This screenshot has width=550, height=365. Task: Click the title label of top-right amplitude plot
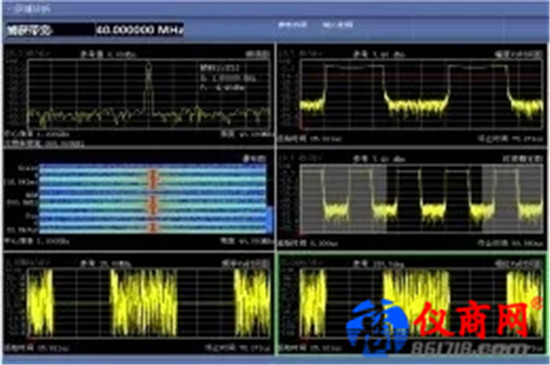(518, 54)
